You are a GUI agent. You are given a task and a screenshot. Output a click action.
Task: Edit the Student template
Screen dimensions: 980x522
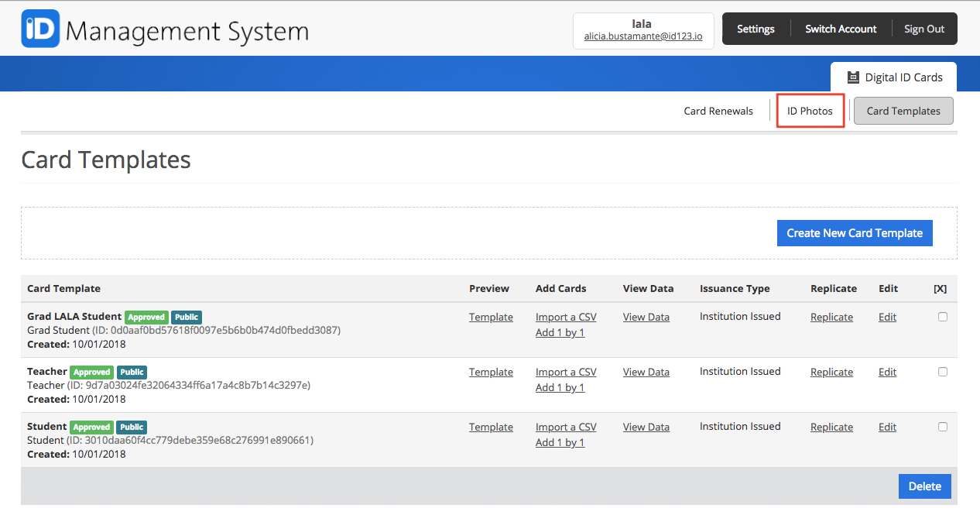(887, 427)
